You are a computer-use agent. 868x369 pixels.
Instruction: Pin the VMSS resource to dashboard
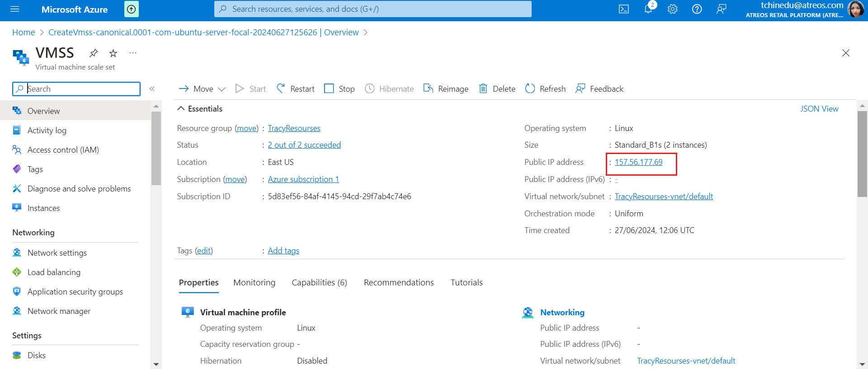[94, 53]
